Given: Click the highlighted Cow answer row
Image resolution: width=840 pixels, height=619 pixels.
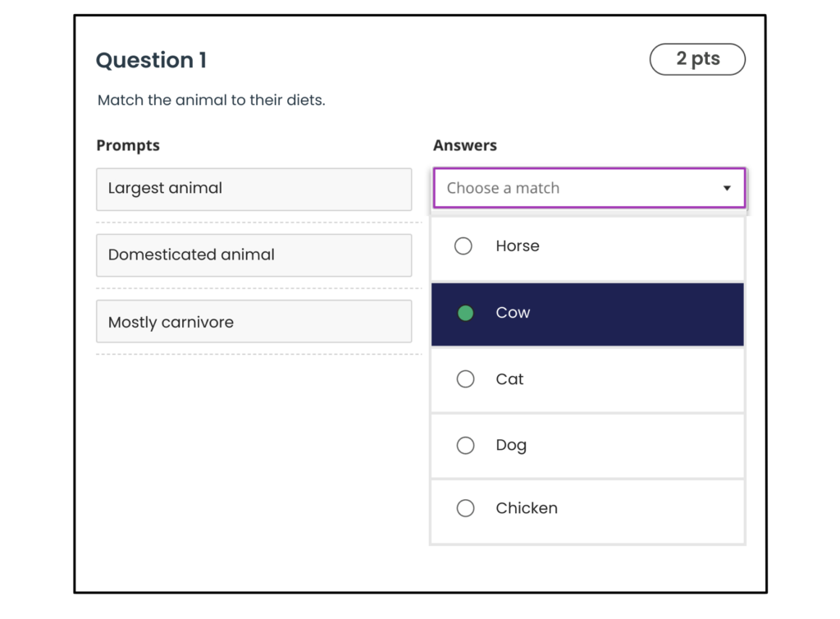Looking at the screenshot, I should click(x=587, y=314).
